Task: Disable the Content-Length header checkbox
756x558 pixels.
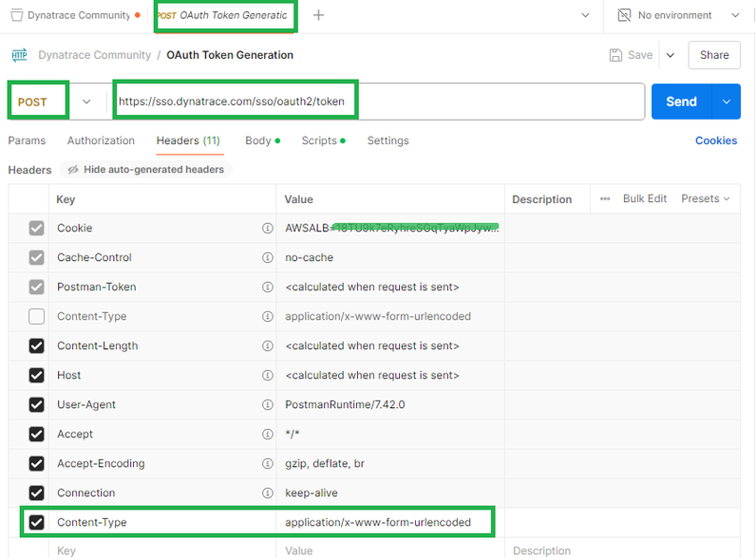Action: tap(36, 346)
